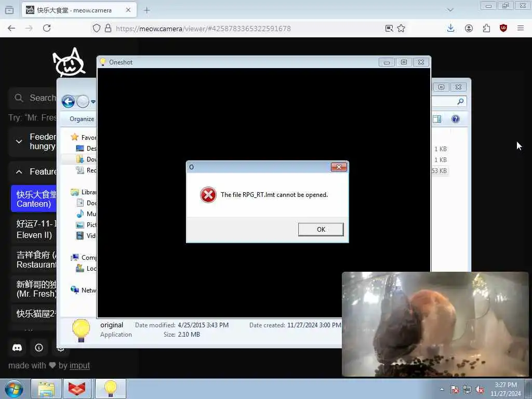Expand the Feeders hungry section chevron
The image size is (532, 399).
coord(19,141)
